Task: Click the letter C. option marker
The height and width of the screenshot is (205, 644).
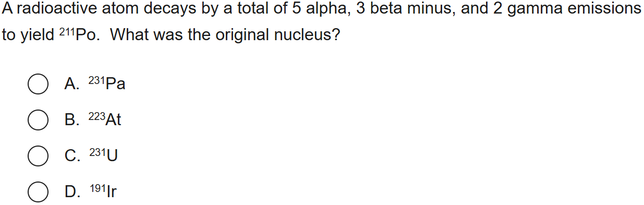Action: pos(72,155)
